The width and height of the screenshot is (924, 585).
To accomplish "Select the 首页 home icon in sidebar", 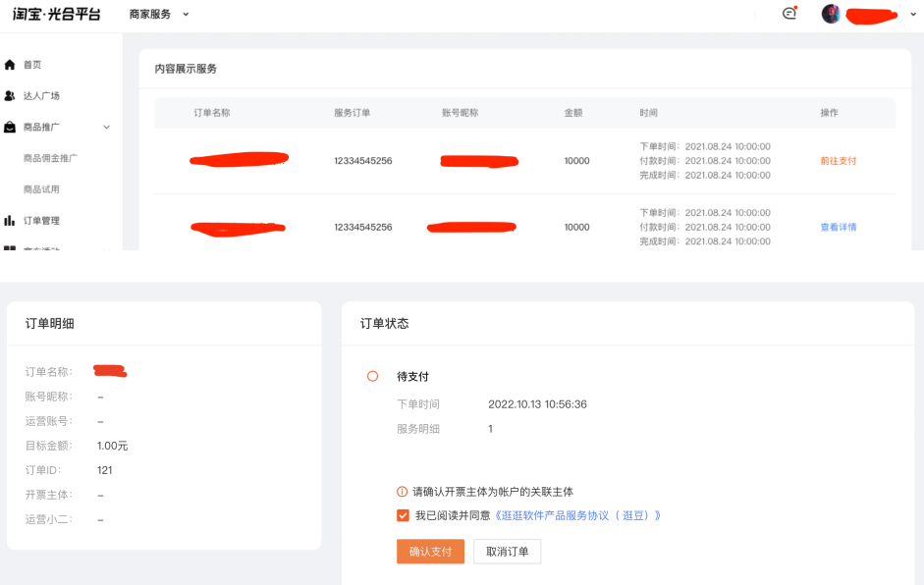I will point(12,64).
